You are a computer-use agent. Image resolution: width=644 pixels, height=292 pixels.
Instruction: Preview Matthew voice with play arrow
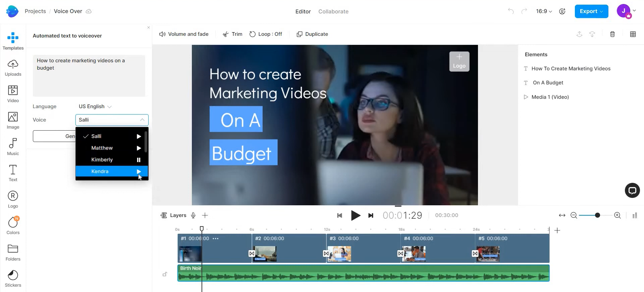click(139, 148)
